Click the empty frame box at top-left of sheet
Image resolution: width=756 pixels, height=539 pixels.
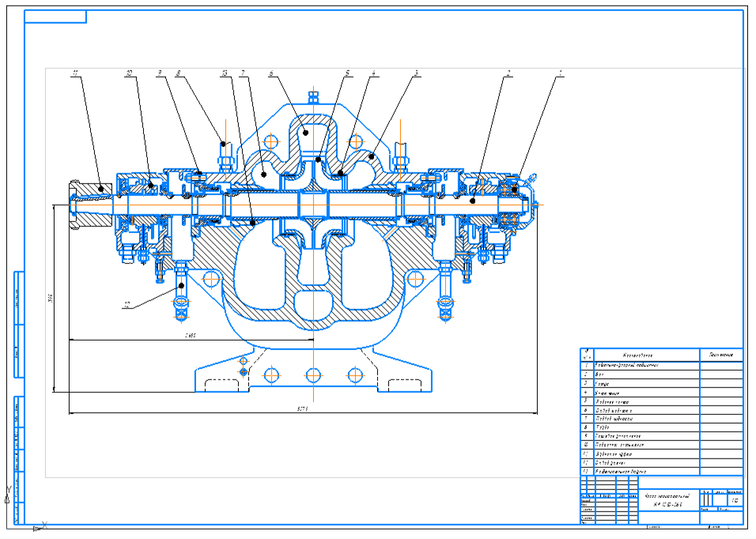[x=55, y=17]
